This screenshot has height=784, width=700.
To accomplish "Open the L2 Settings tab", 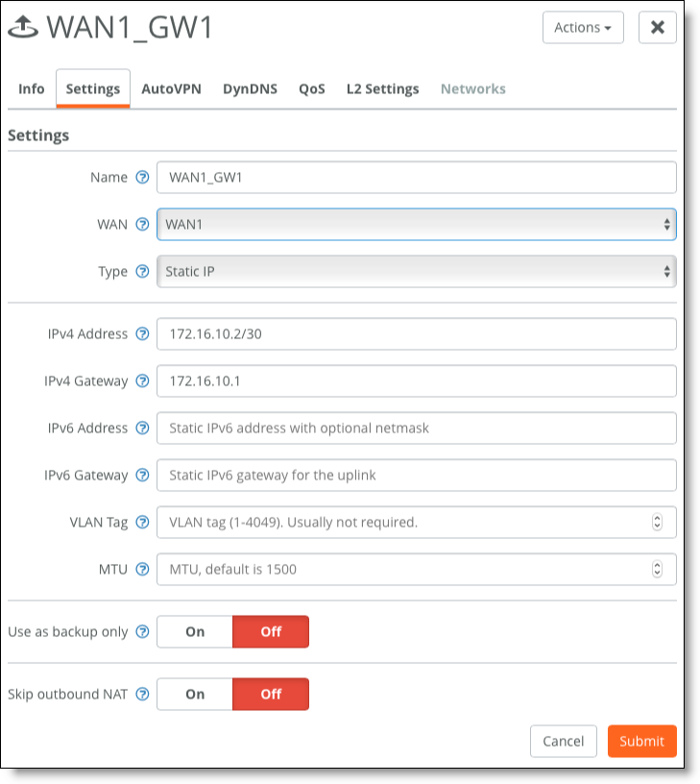I will click(x=383, y=89).
